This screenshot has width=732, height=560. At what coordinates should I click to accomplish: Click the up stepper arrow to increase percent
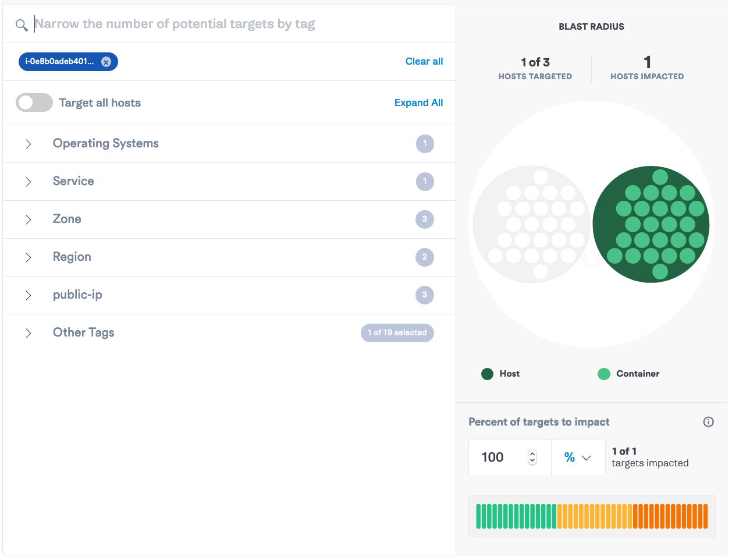pyautogui.click(x=532, y=453)
